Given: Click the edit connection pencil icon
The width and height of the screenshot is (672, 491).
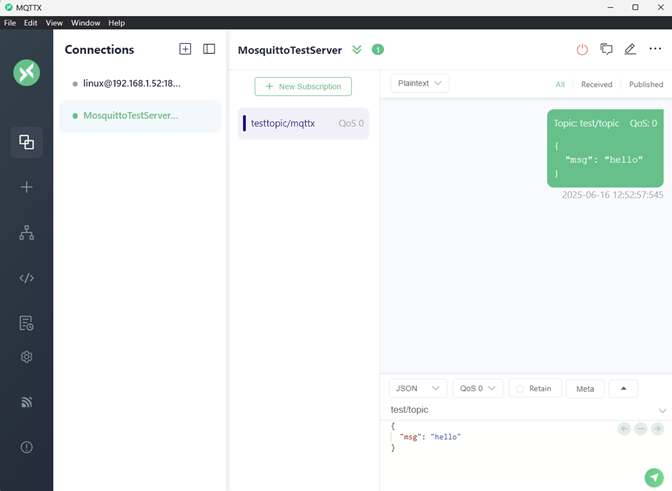Looking at the screenshot, I should [x=630, y=49].
